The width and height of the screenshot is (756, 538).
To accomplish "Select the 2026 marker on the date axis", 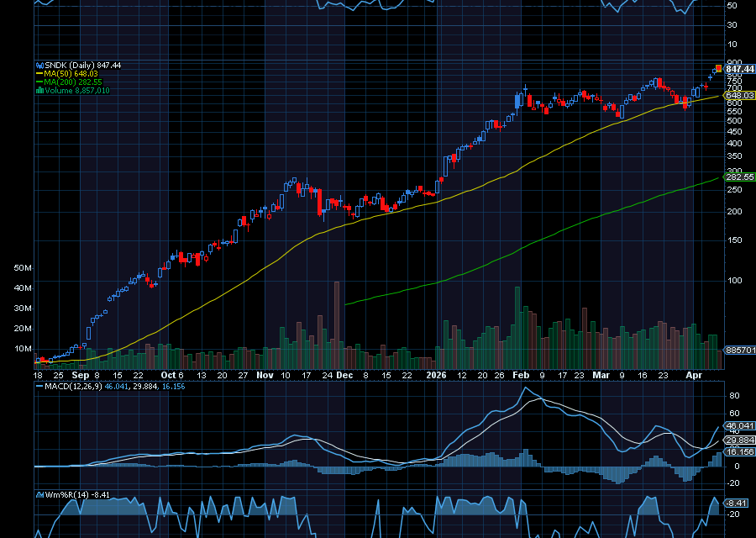I will click(x=436, y=376).
